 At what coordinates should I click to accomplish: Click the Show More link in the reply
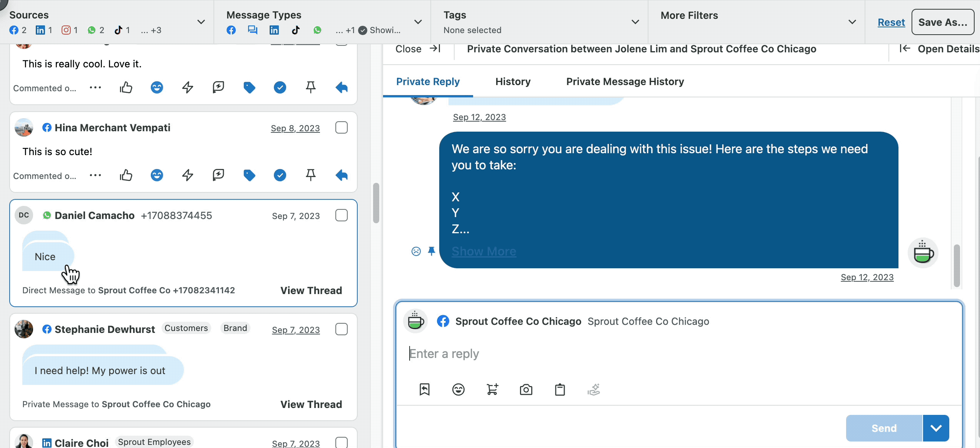(484, 251)
